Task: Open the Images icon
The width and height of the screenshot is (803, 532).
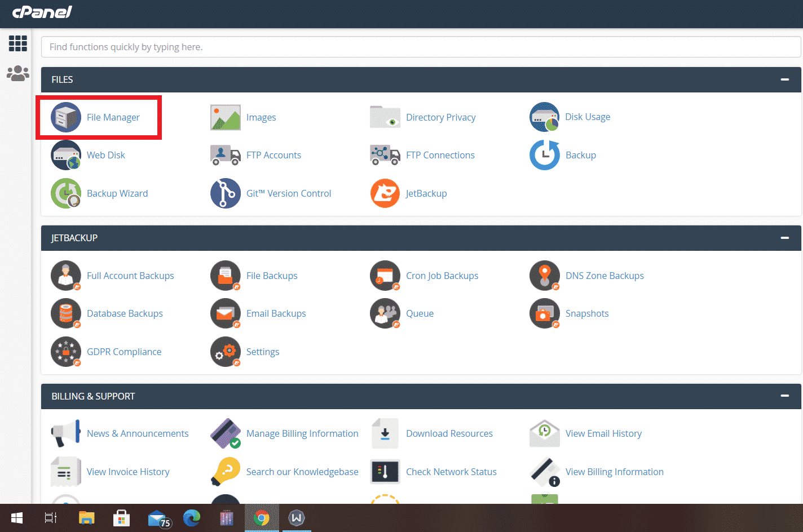Action: click(x=226, y=117)
